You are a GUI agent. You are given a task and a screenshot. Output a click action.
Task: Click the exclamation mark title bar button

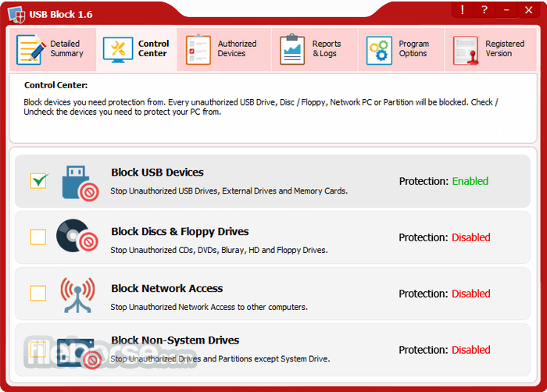463,10
